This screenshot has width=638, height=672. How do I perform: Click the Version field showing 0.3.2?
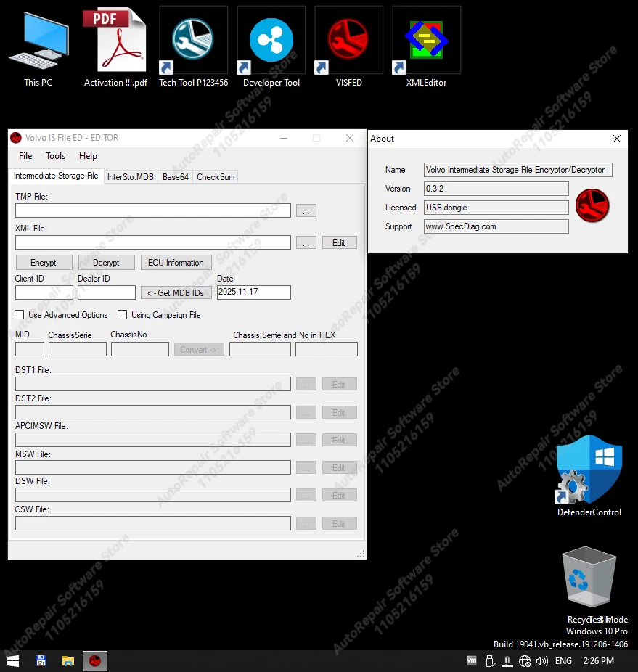(x=496, y=189)
